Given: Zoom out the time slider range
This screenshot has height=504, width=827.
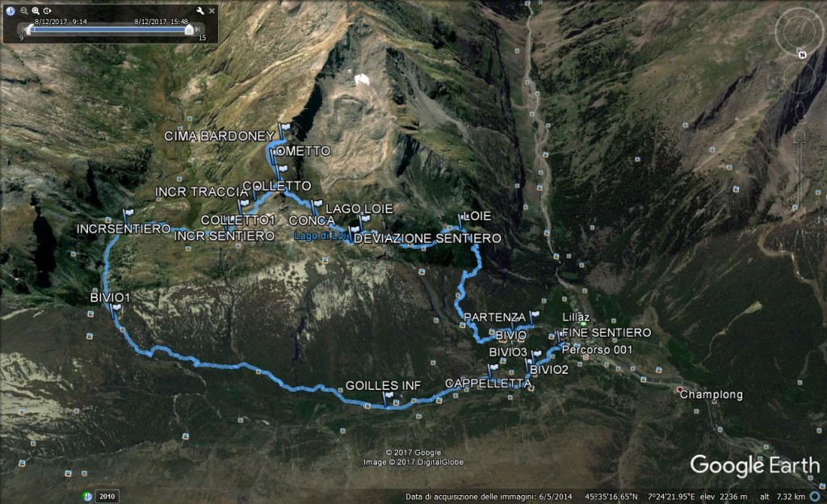Looking at the screenshot, I should tap(23, 10).
